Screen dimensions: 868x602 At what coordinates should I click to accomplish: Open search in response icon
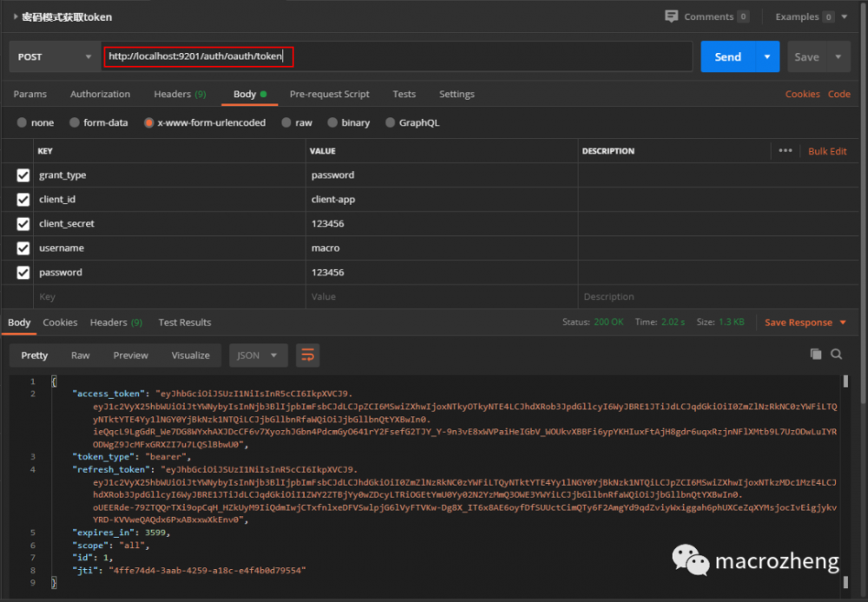(836, 354)
